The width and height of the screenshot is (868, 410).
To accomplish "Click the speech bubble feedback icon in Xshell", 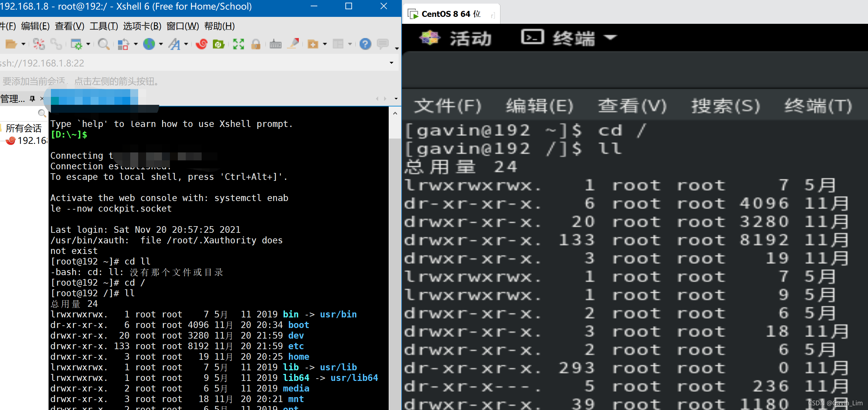I will (x=383, y=44).
